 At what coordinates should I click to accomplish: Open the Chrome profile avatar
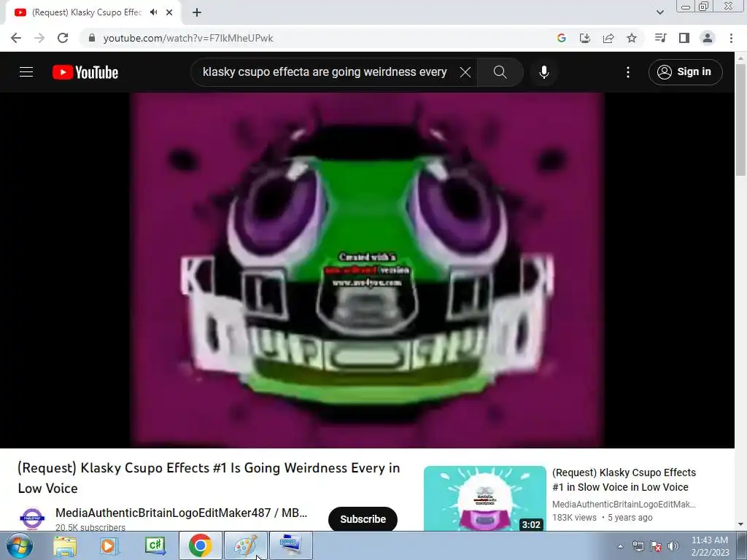click(x=708, y=38)
